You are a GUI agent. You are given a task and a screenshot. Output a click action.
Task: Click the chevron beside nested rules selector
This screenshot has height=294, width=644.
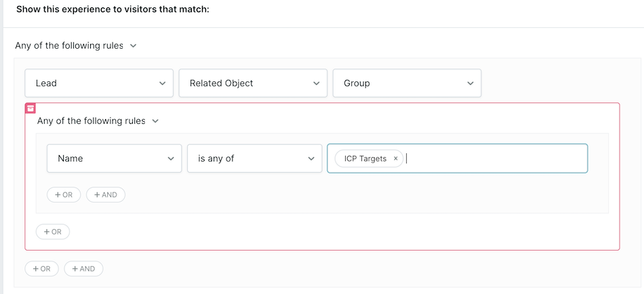point(155,121)
